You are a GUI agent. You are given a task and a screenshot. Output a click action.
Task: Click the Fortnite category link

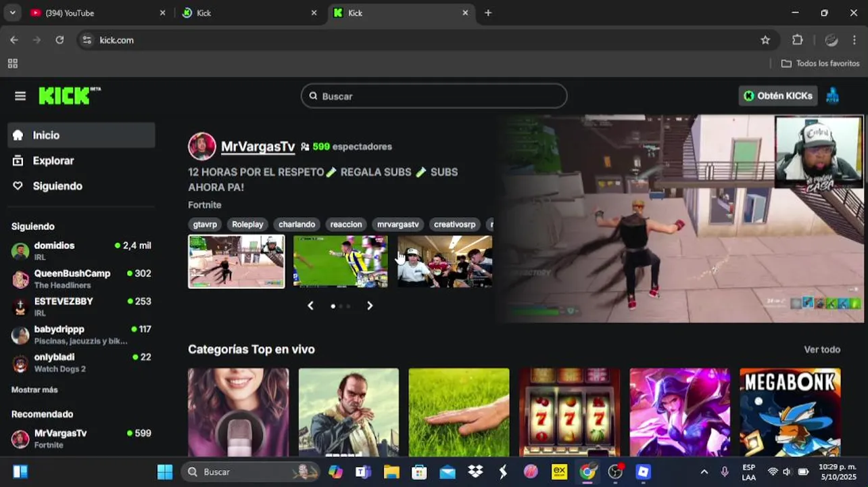point(204,205)
